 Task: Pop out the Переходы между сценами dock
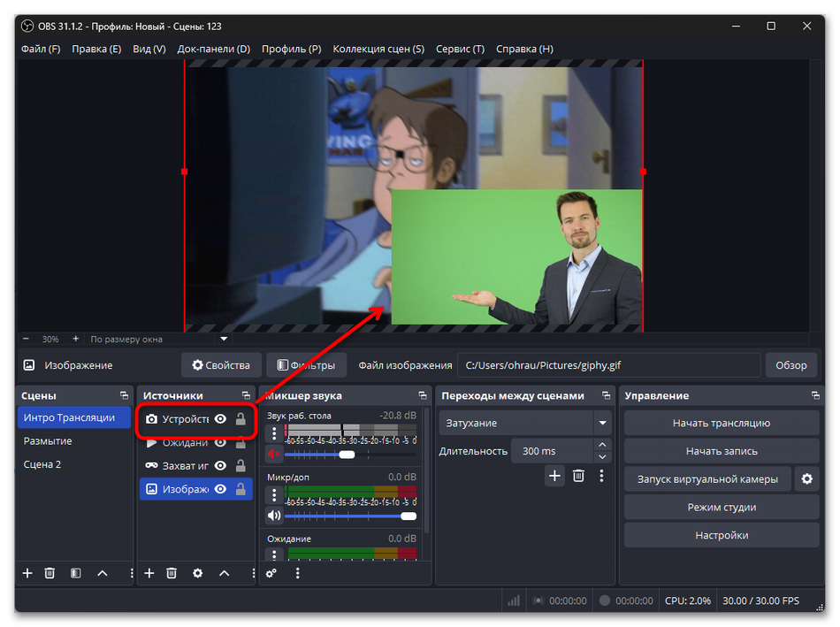point(606,395)
